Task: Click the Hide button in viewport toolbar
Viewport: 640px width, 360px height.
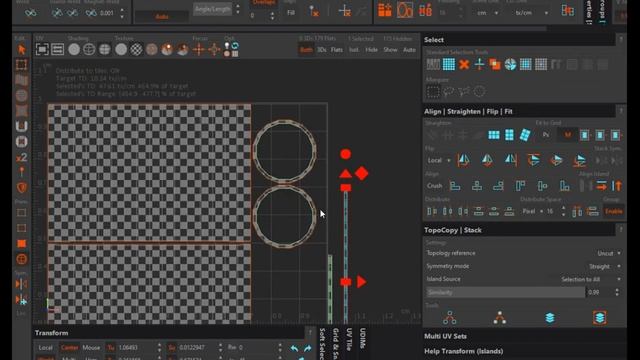Action: pos(371,50)
